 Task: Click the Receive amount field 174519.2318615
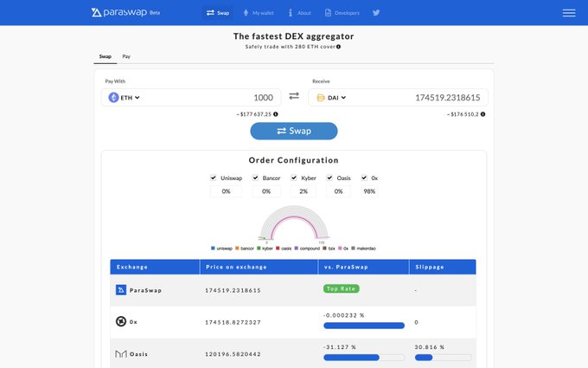point(447,98)
